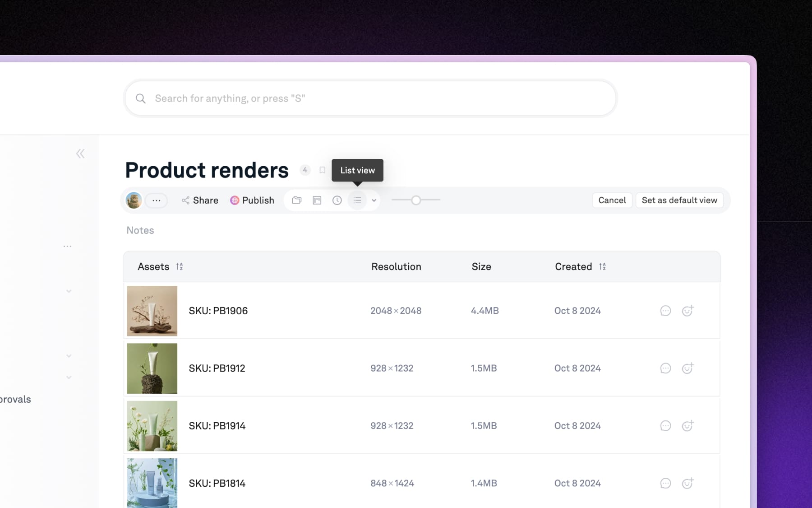Click the Publish button
This screenshot has height=508, width=812.
252,200
